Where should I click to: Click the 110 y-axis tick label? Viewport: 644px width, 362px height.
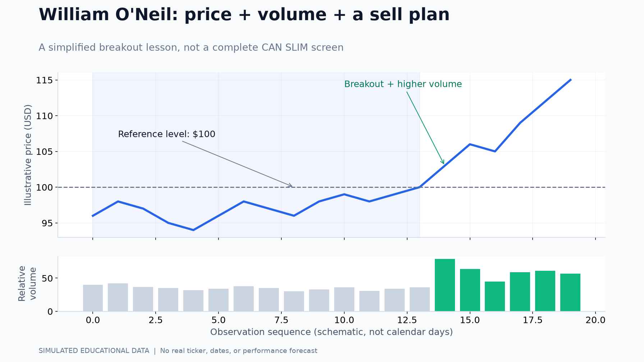44,116
